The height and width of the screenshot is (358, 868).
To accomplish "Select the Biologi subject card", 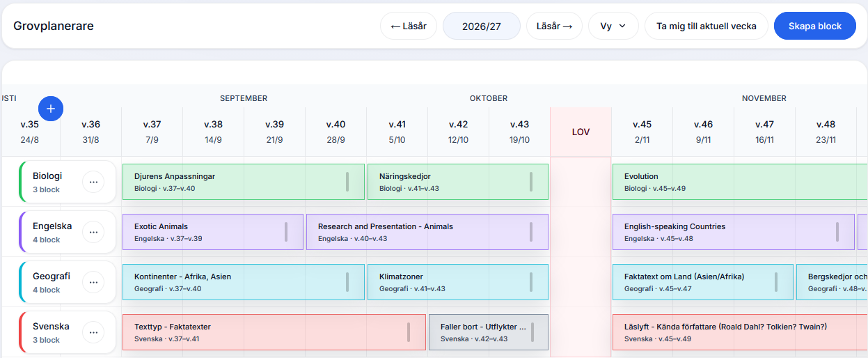I will 67,182.
